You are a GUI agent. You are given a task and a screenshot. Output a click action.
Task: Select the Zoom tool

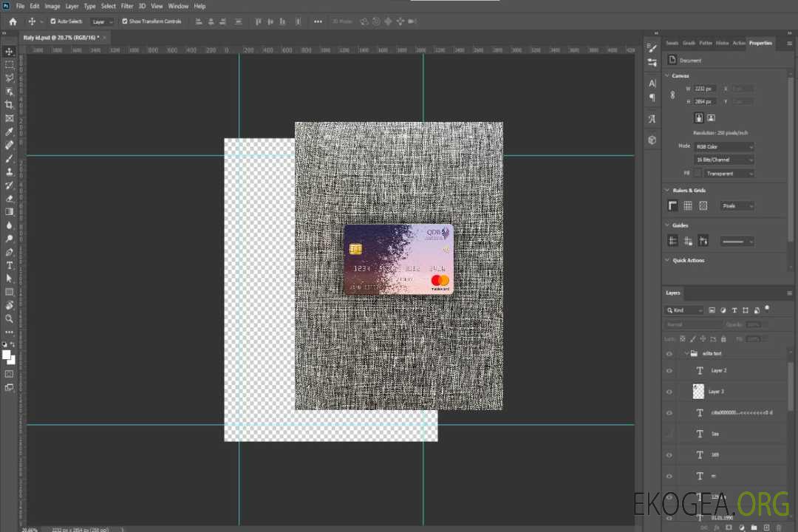tap(10, 318)
